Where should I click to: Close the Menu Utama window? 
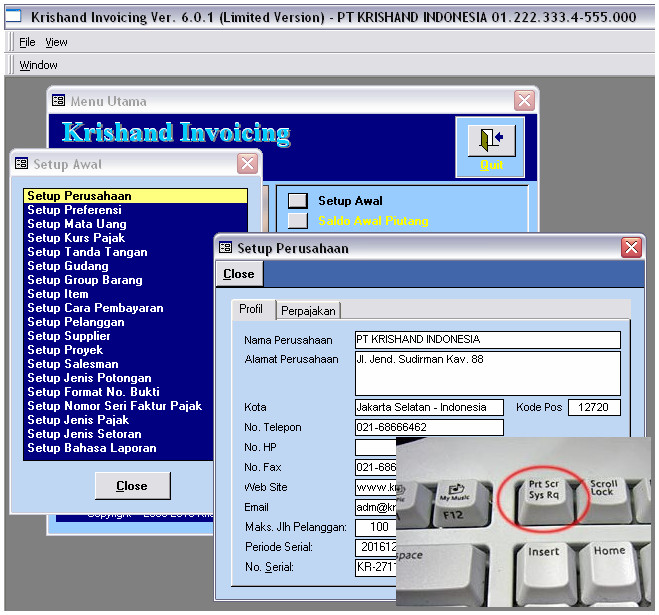[x=524, y=100]
